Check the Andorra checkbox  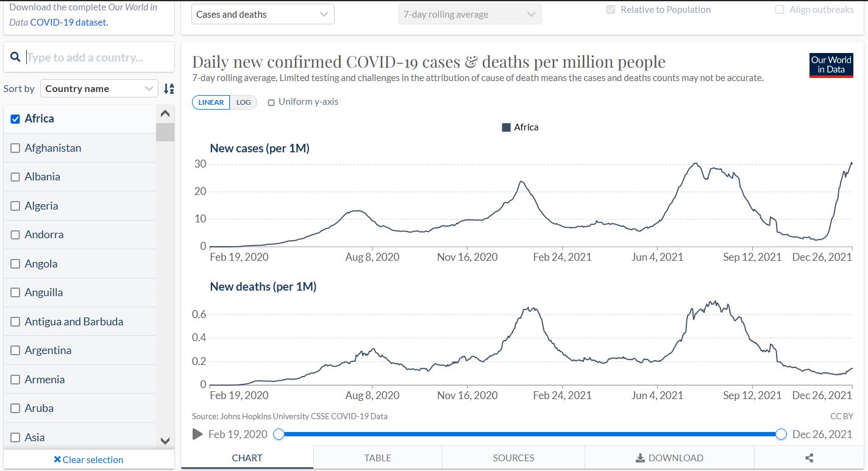click(15, 235)
